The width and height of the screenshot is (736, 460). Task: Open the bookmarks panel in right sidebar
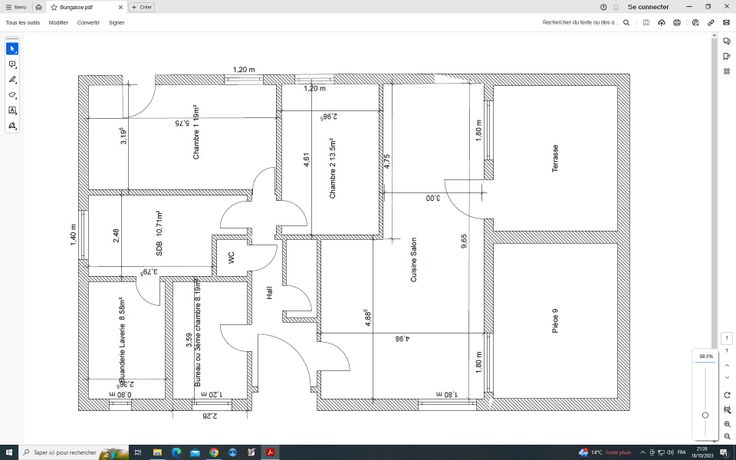(727, 56)
